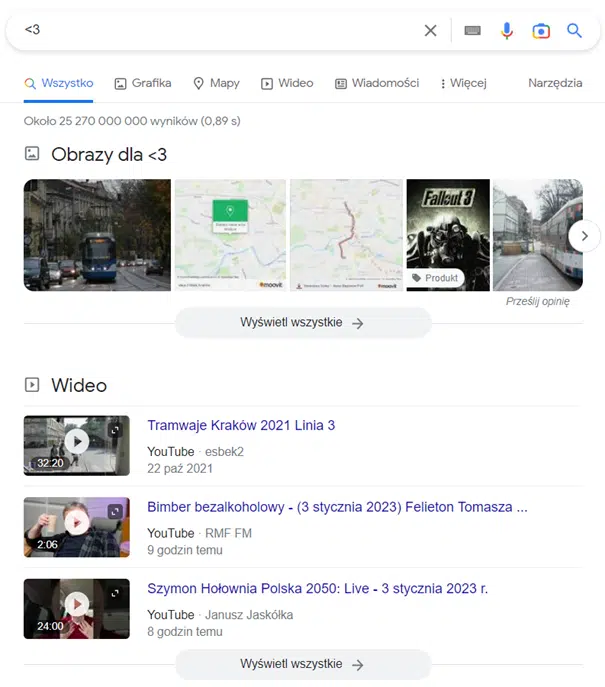Click Wyświetl wszystkie under videos
The image size is (605, 687).
[302, 664]
